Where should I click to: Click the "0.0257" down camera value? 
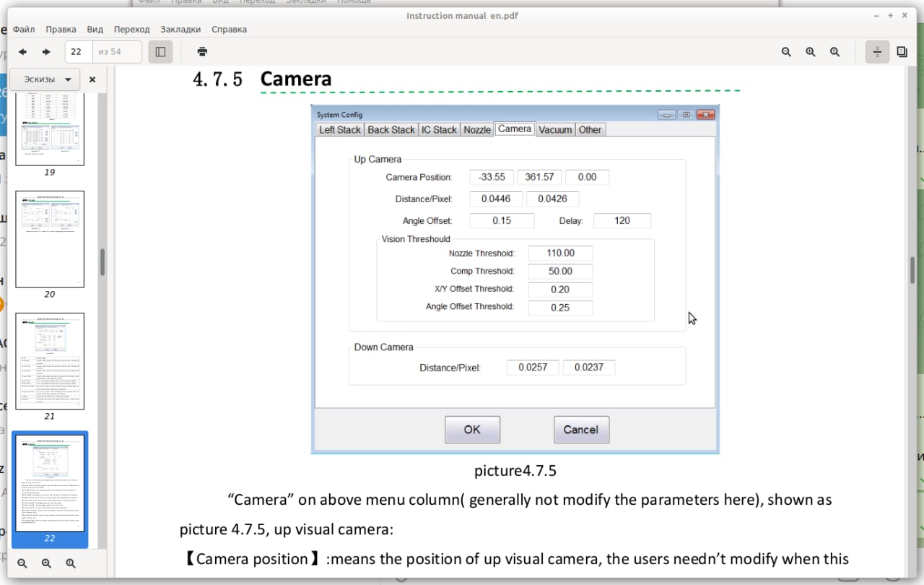pos(533,368)
